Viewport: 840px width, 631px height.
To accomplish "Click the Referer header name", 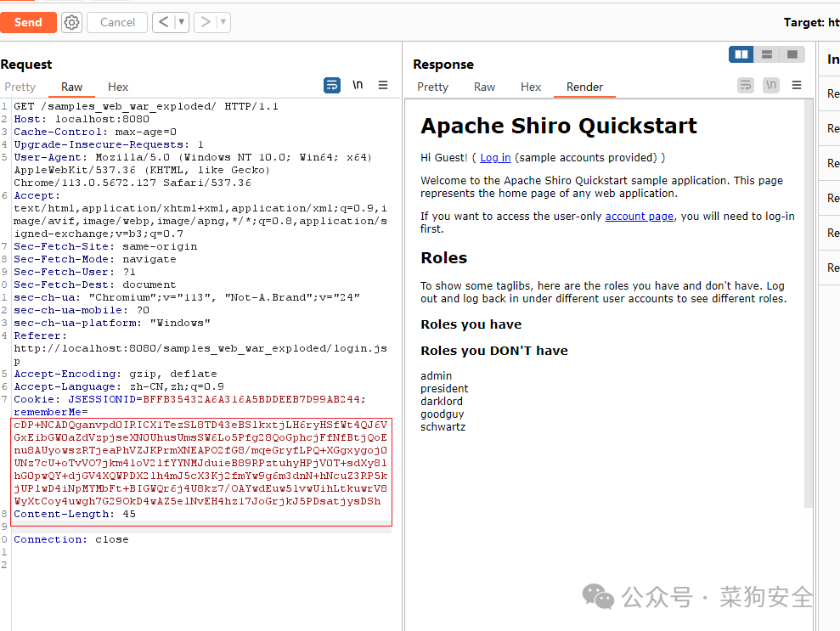I will point(40,335).
